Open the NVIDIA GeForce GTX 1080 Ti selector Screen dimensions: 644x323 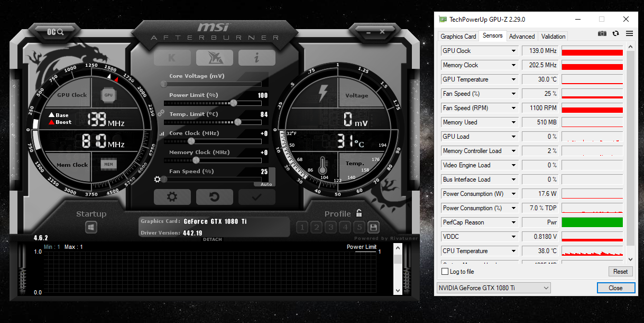coord(493,288)
